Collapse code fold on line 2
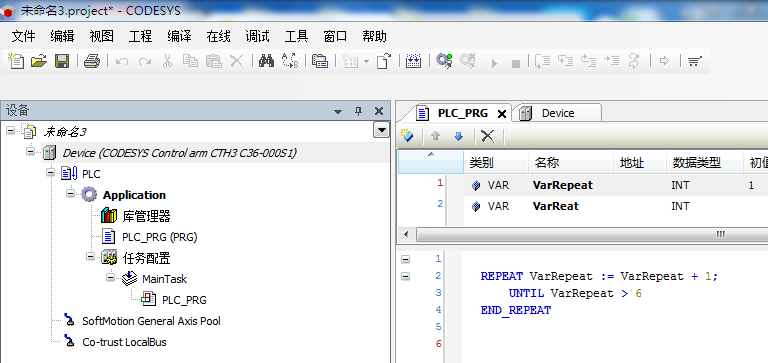 (x=405, y=276)
